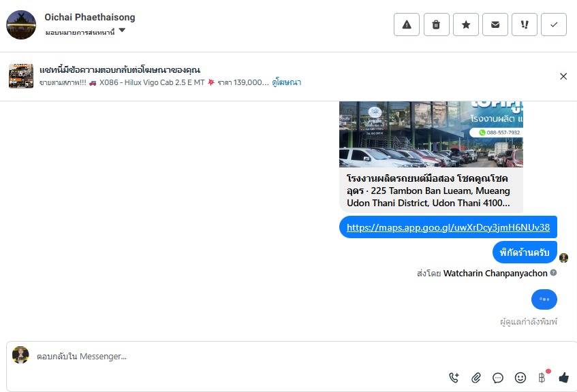
Task: Open saved replies speech bubble icon
Action: [498, 378]
